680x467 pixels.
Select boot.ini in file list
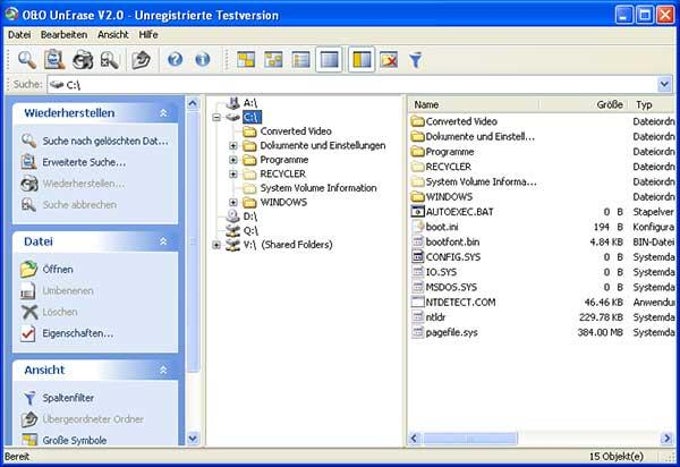tap(442, 227)
